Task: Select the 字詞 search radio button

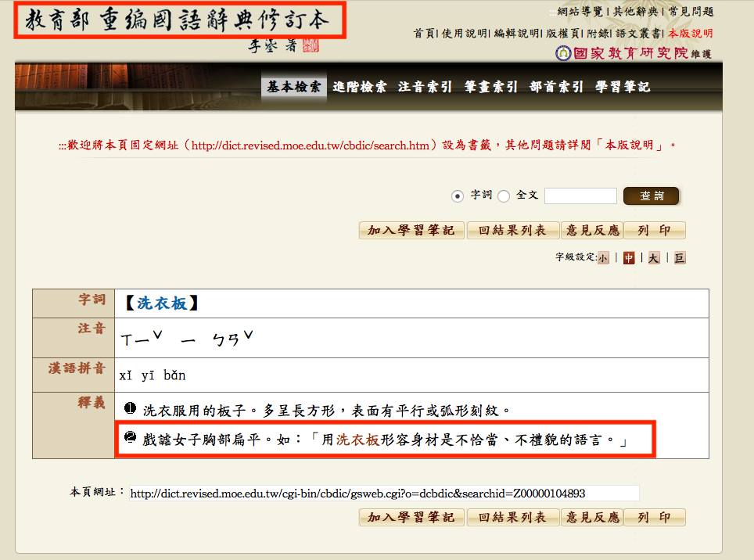Action: tap(458, 196)
